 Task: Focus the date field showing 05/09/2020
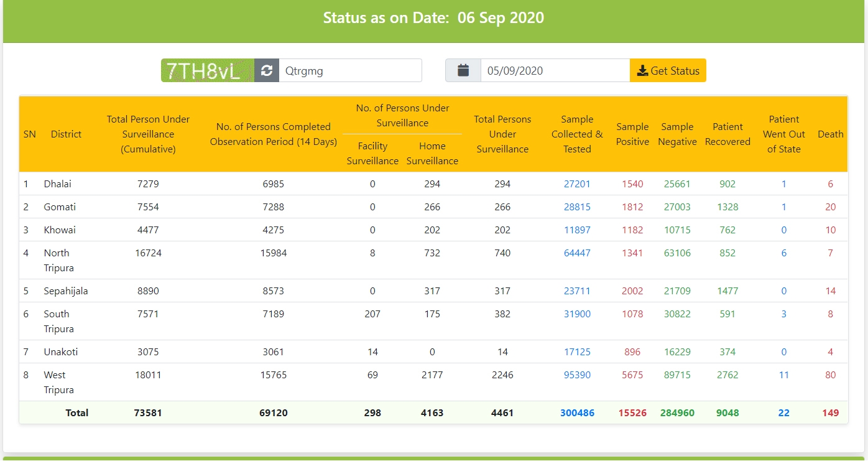tap(555, 70)
